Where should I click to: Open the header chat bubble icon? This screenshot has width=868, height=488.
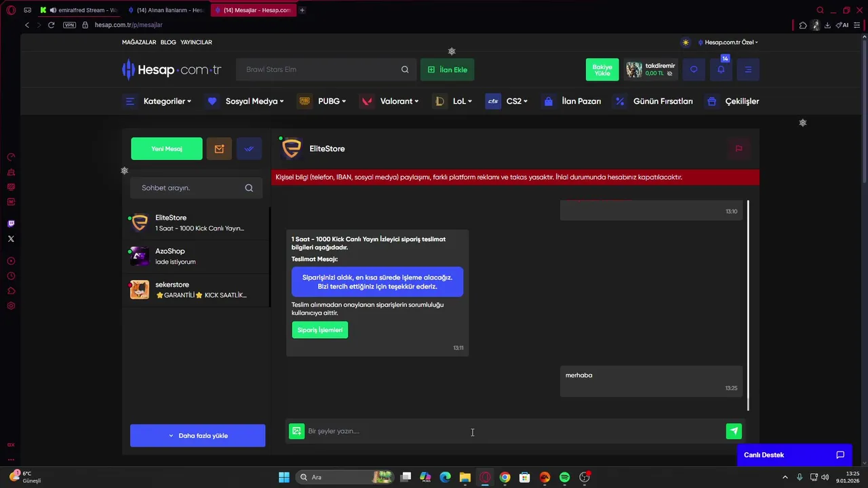coord(694,69)
